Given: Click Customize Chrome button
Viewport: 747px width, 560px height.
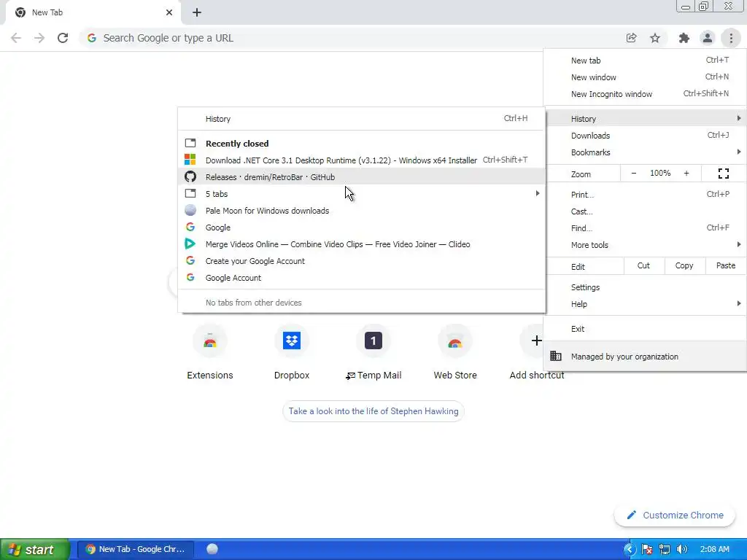Looking at the screenshot, I should 675,516.
